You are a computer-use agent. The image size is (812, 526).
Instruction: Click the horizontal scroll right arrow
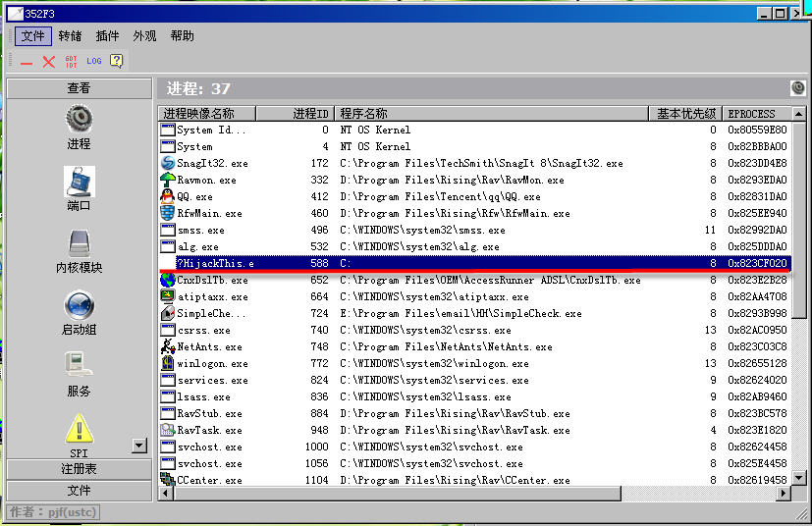785,494
